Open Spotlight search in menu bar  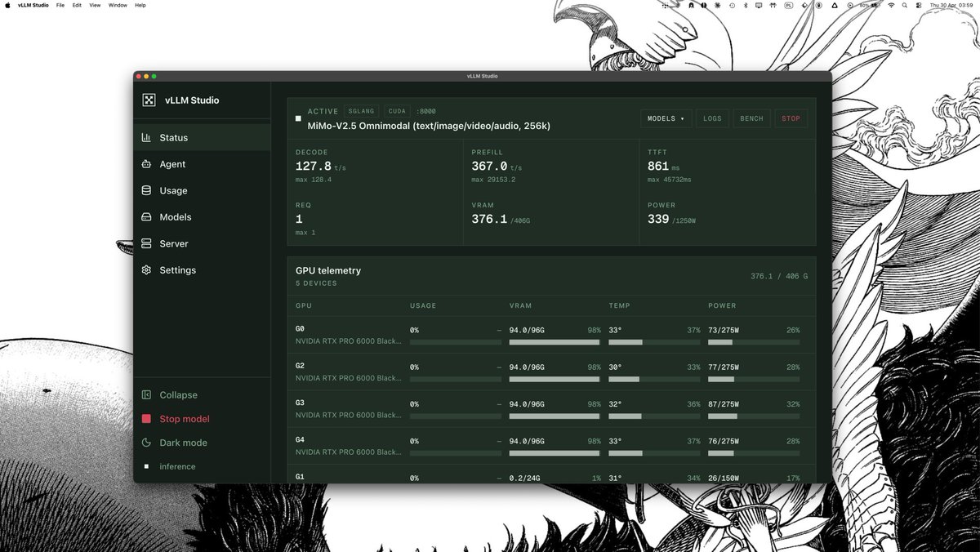(x=905, y=5)
